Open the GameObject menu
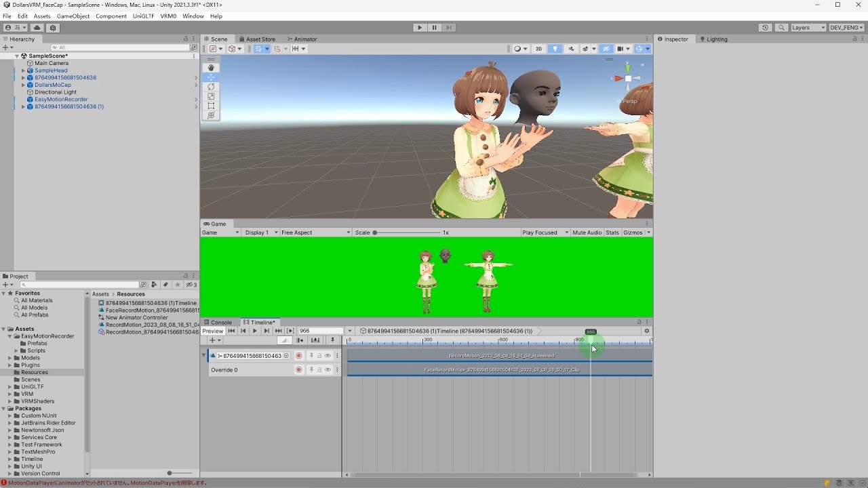The width and height of the screenshot is (868, 488). click(73, 16)
